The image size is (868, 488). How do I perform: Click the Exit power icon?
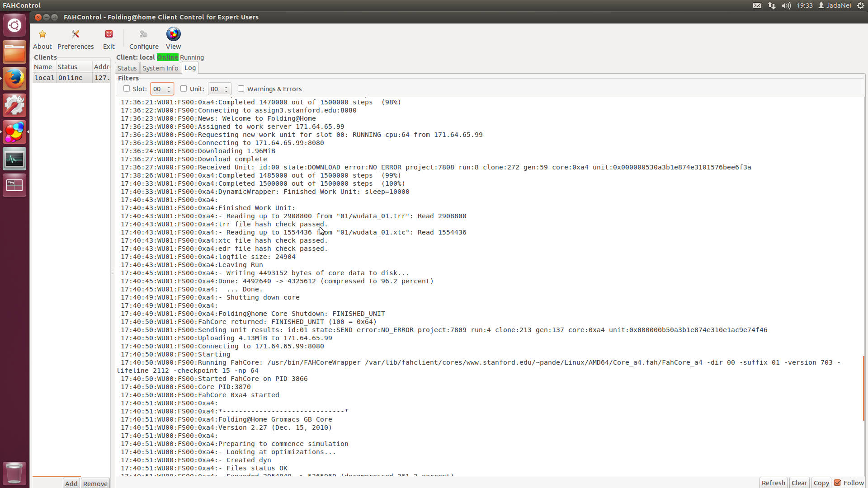pyautogui.click(x=109, y=34)
